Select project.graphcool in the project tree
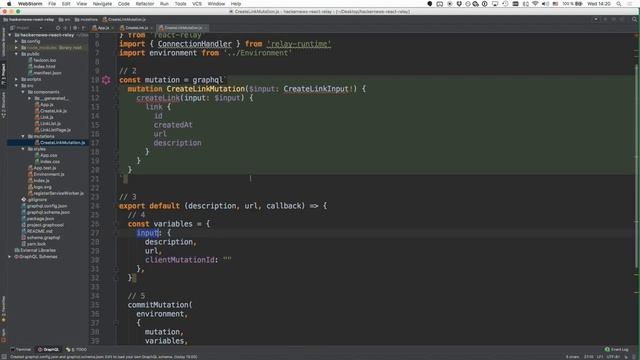Viewport: 640px width, 360px height. 43,225
